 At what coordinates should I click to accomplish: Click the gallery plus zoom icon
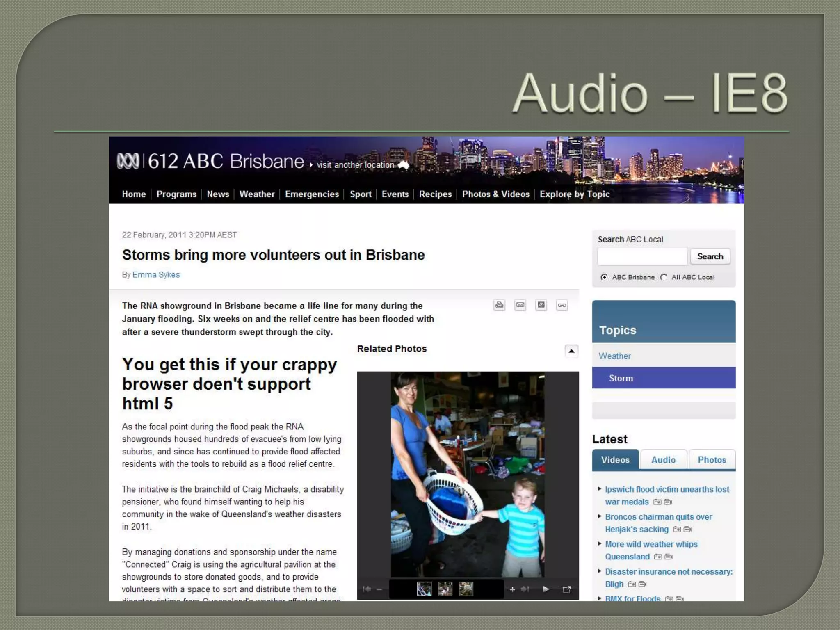[512, 589]
